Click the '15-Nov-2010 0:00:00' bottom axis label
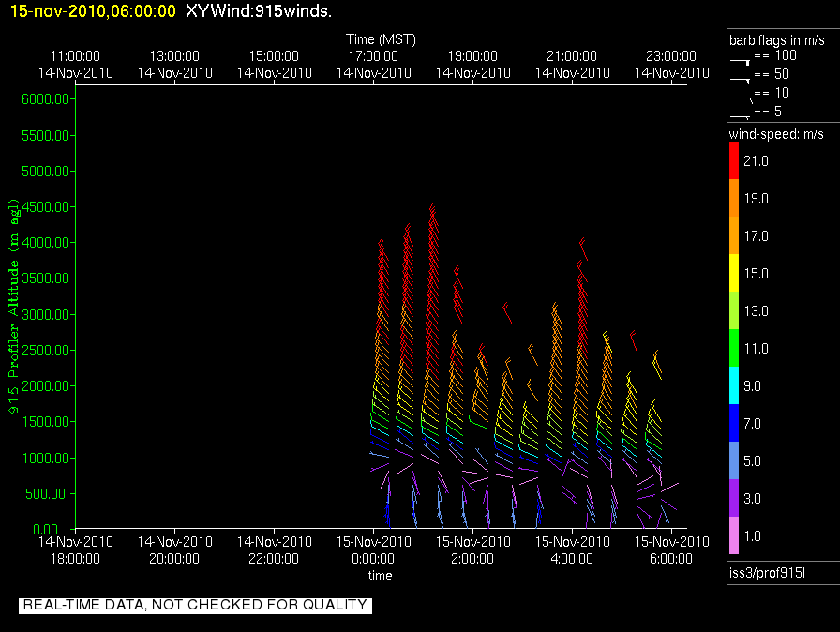Image resolution: width=840 pixels, height=632 pixels. click(x=373, y=550)
